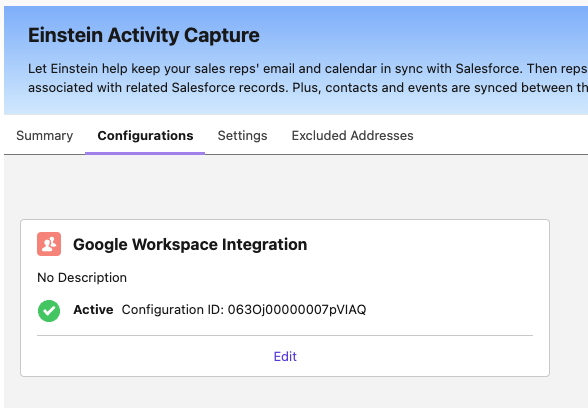Click the "No Description" text
588x408 pixels.
(x=82, y=278)
